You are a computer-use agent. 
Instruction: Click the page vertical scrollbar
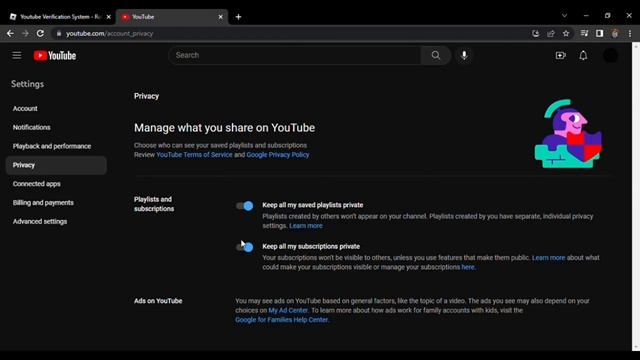(636, 196)
